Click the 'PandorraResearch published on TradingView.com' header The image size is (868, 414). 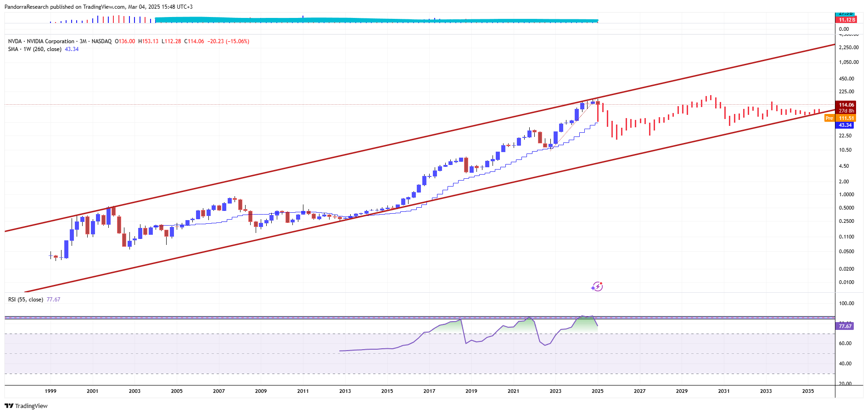point(65,7)
